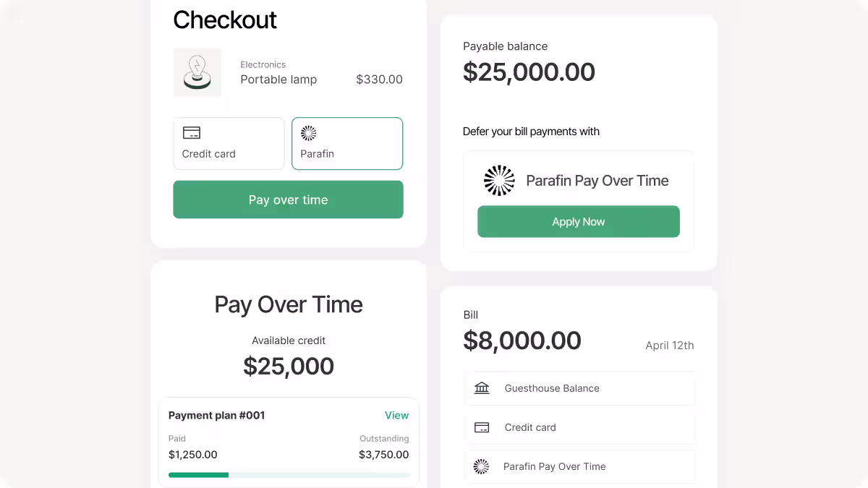This screenshot has height=488, width=868.
Task: Click the Parafin spinner icon in the Bill list
Action: [482, 466]
